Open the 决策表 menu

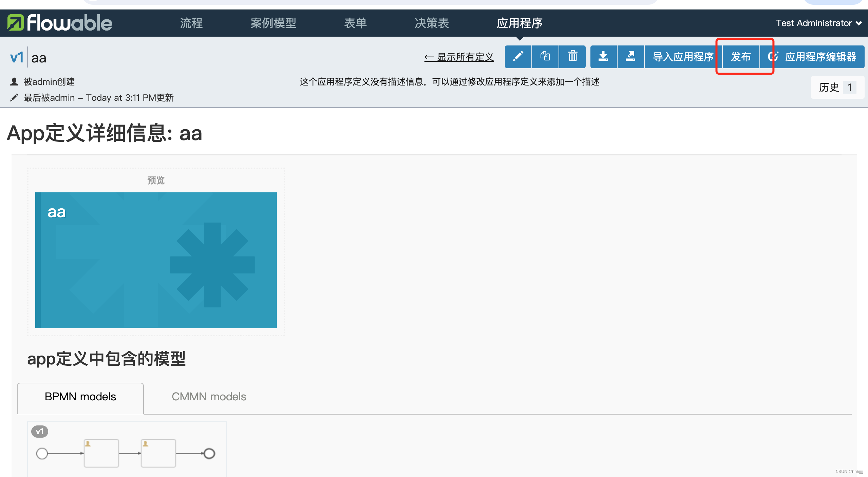click(x=432, y=23)
